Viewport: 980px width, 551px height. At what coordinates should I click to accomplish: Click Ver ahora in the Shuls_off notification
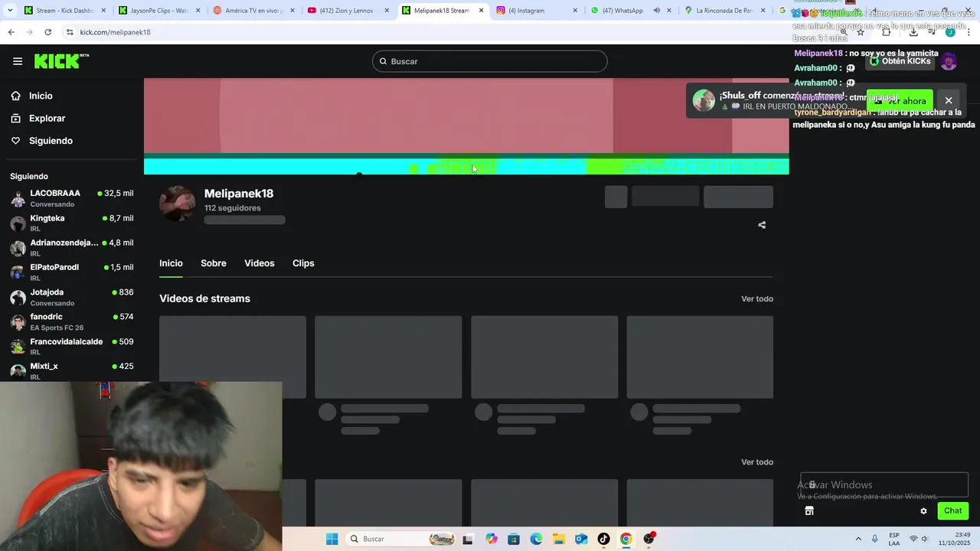(900, 100)
